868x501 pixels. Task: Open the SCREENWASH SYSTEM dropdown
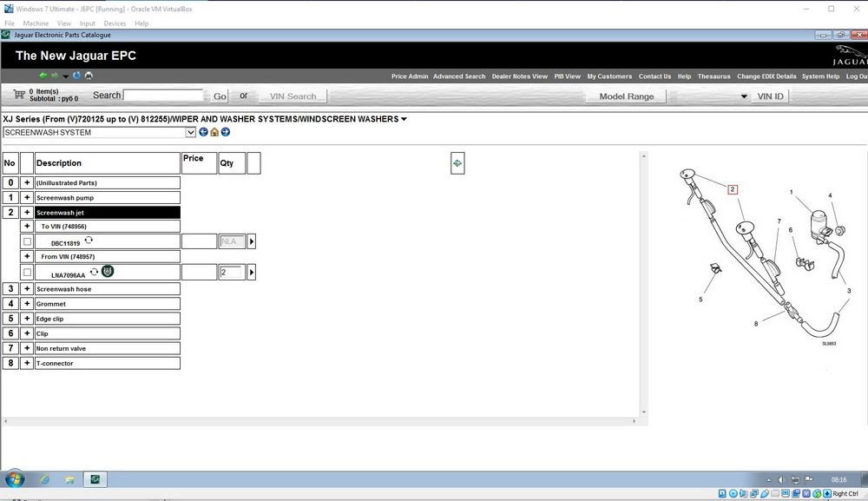coord(191,133)
